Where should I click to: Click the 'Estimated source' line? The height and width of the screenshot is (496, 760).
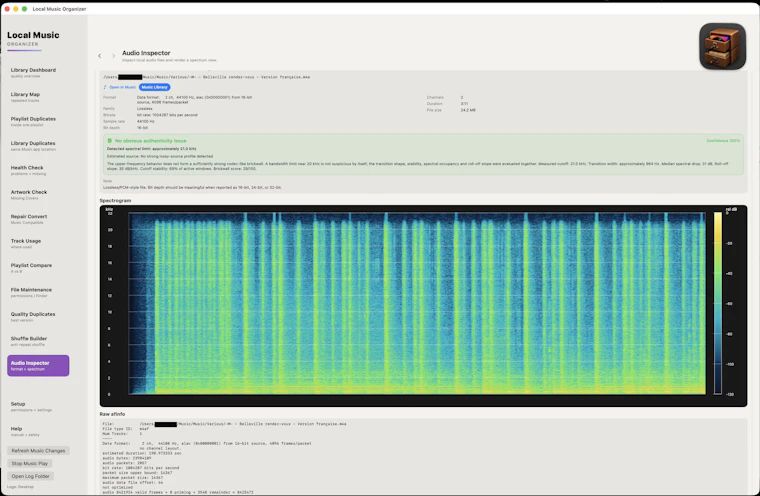point(159,156)
